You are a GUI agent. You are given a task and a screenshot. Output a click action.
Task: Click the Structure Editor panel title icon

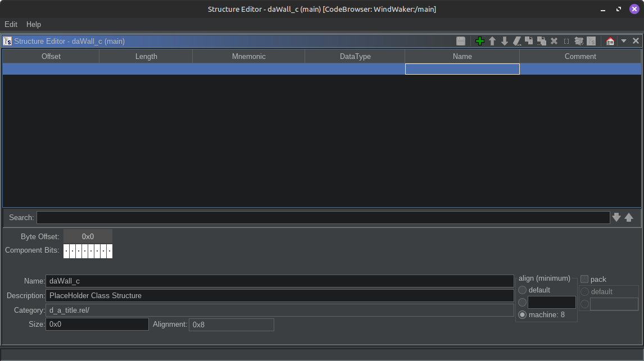(x=7, y=41)
